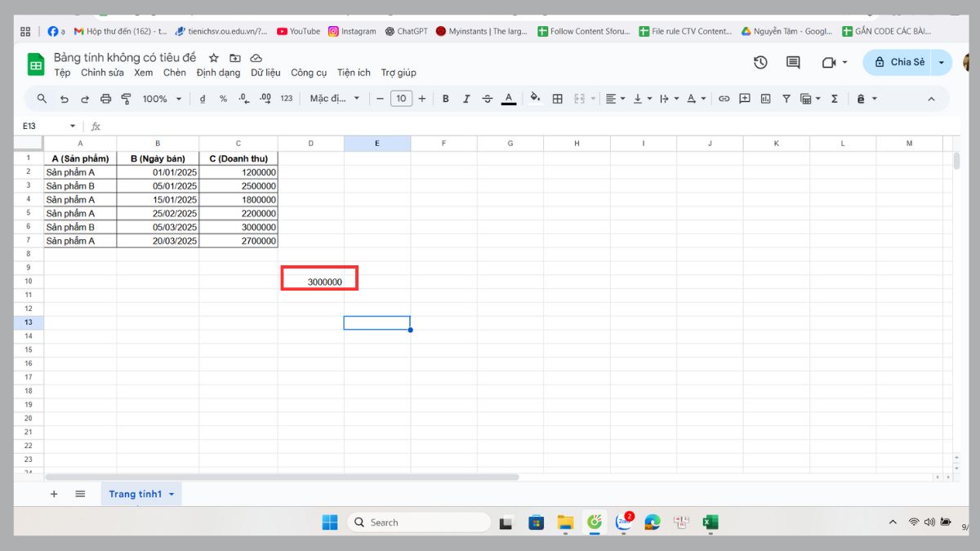Open text rotation dropdown

[697, 99]
